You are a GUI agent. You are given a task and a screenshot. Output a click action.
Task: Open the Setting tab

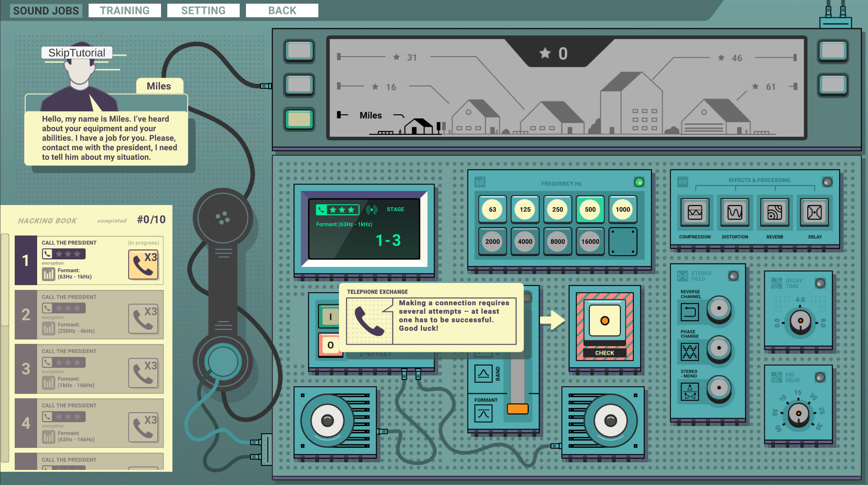point(203,11)
